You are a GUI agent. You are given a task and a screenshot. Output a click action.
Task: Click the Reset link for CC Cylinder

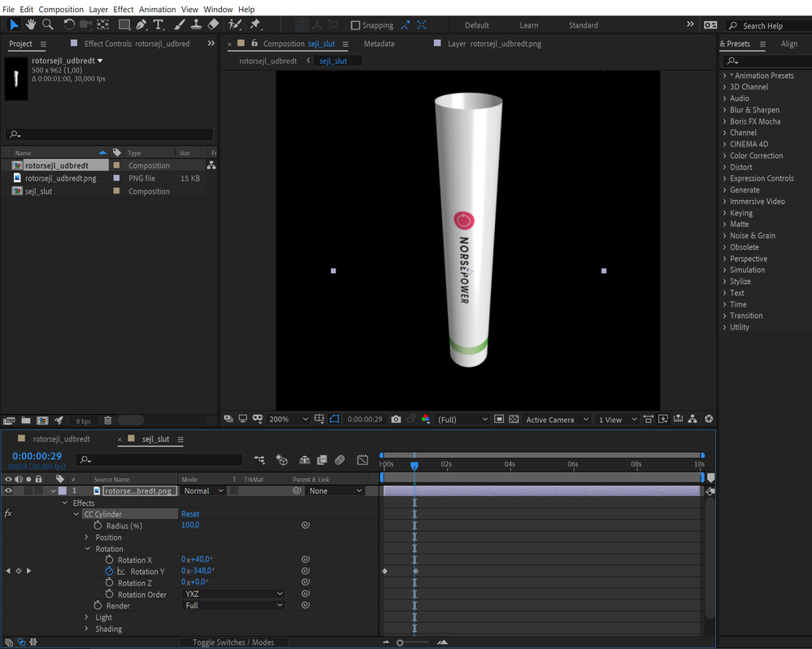click(189, 513)
